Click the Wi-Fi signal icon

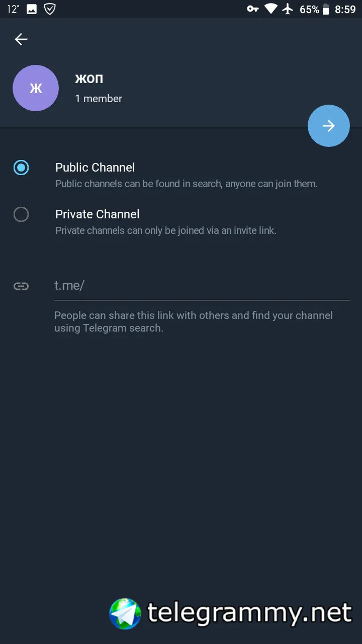(x=271, y=9)
